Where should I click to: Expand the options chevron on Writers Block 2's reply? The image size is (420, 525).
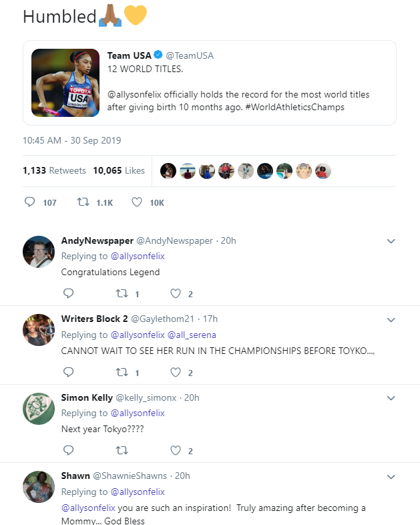click(x=391, y=319)
